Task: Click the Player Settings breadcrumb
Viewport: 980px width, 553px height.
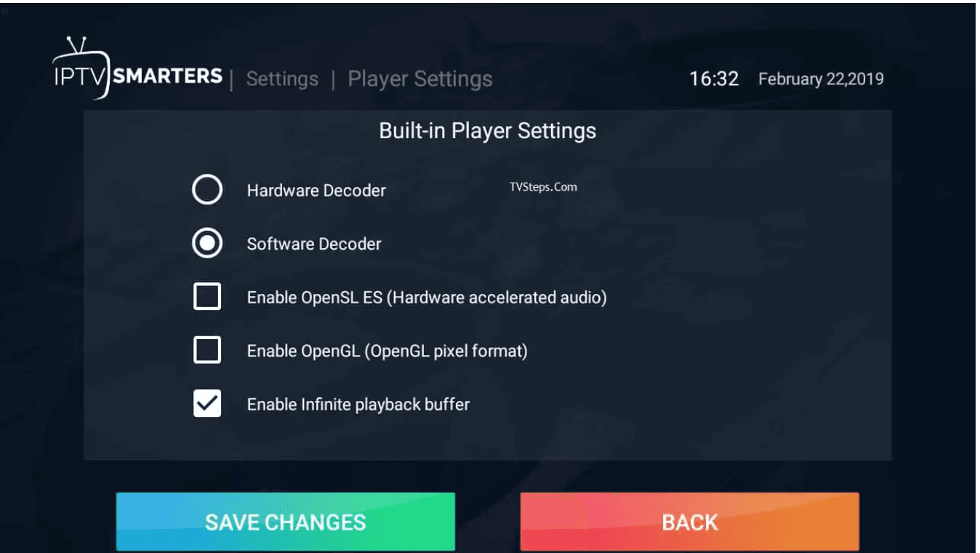Action: pos(420,79)
